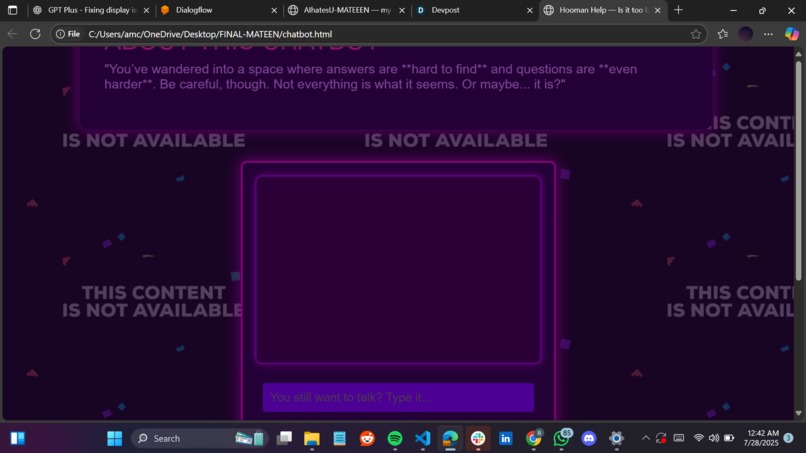Click inside the chat messages display box

[x=398, y=269]
